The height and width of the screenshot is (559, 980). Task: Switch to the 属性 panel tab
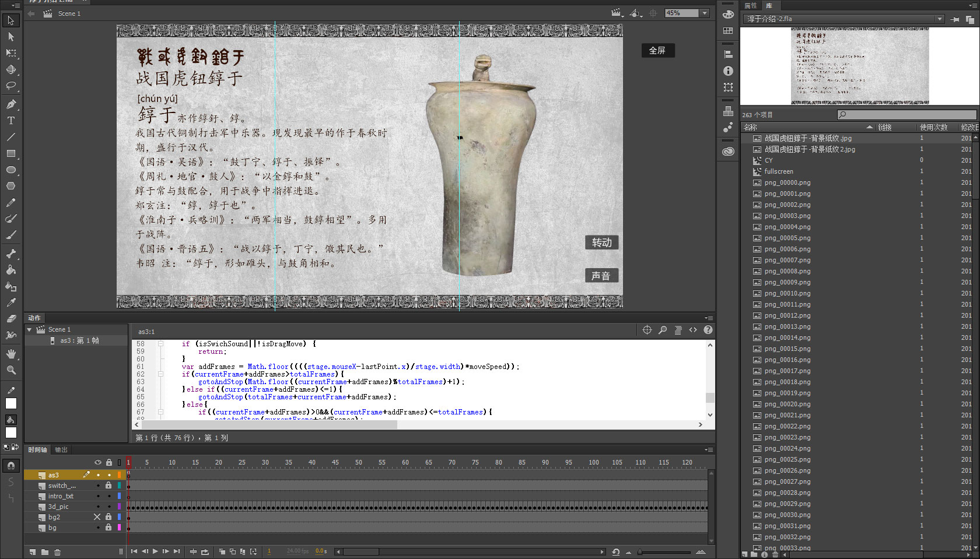(750, 5)
